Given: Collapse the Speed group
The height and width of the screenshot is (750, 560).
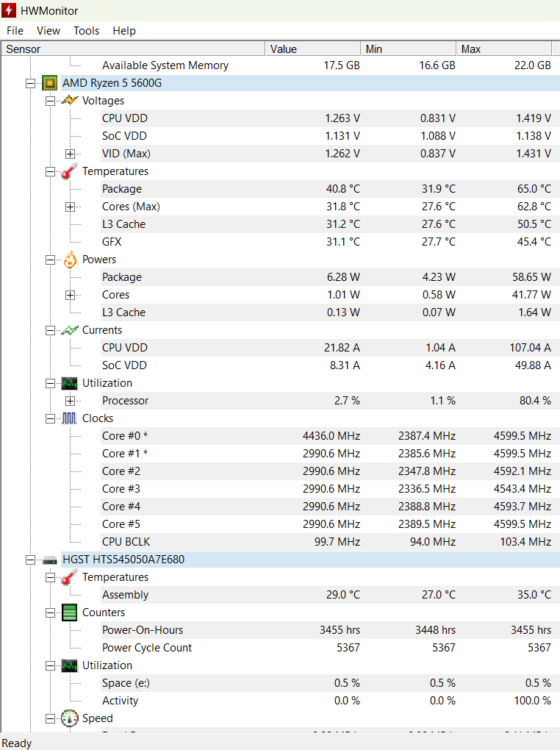Looking at the screenshot, I should tap(50, 718).
